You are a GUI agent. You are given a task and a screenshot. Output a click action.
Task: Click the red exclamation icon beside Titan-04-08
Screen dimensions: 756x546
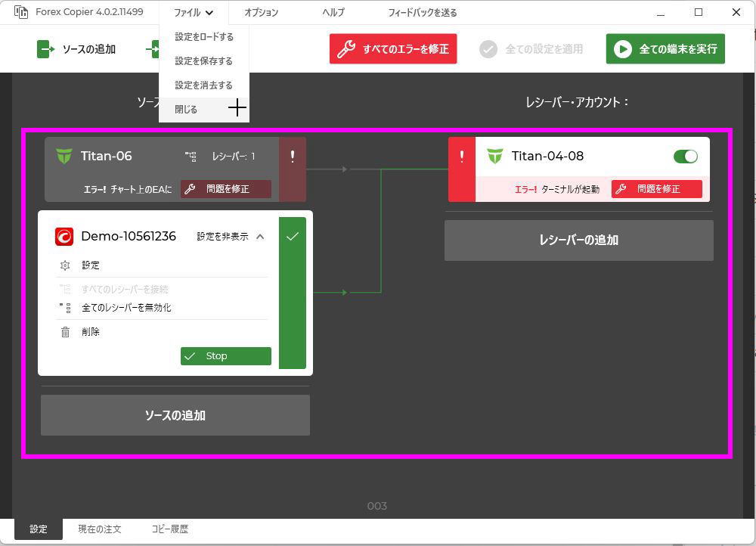(x=462, y=156)
